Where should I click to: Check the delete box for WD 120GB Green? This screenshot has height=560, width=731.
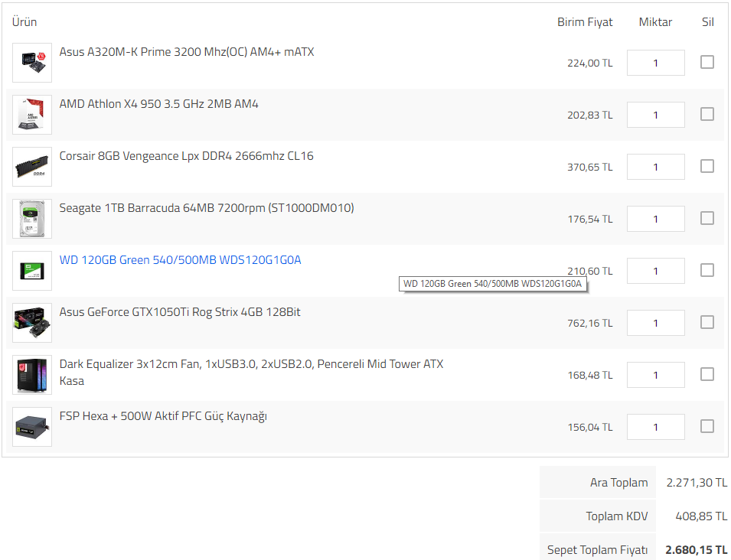coord(707,270)
